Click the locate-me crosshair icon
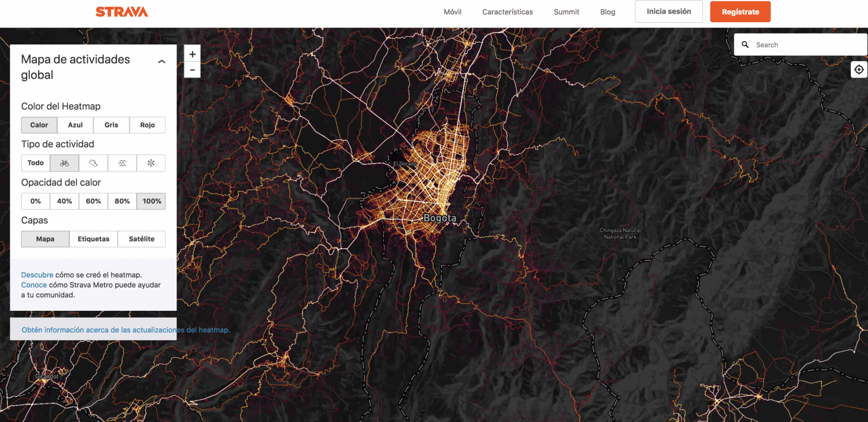 click(859, 69)
